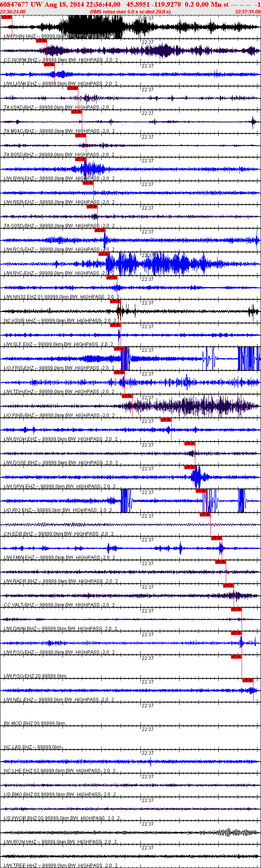The height and width of the screenshot is (868, 261).
Task: Click the TA.G05D BHZ station label
Action: click(x=59, y=226)
